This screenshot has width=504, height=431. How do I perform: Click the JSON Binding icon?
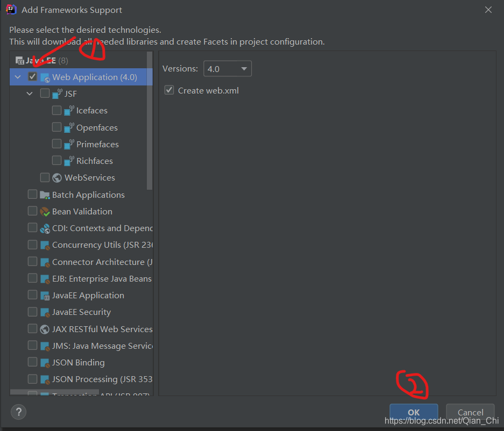click(x=45, y=363)
